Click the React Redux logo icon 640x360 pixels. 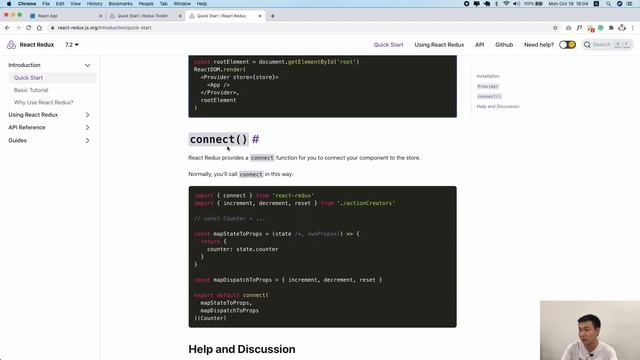click(x=11, y=44)
